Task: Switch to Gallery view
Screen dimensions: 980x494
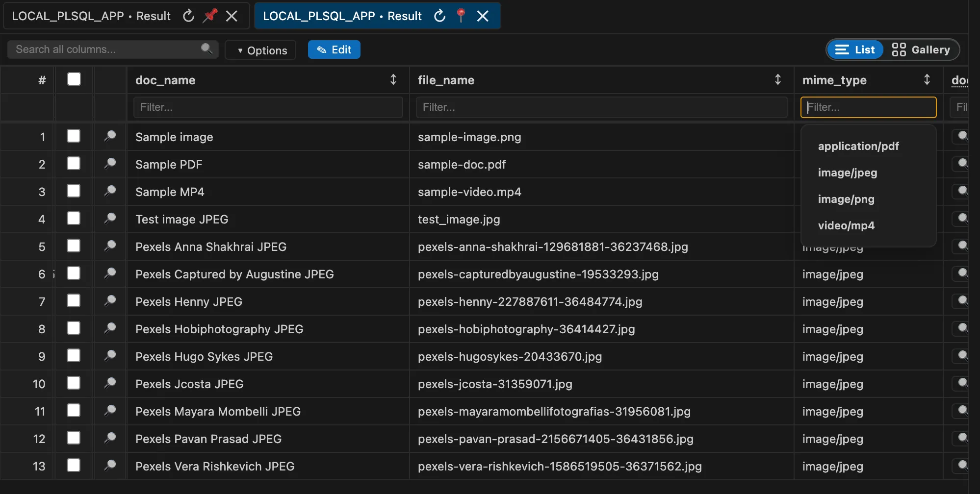Action: [x=921, y=49]
